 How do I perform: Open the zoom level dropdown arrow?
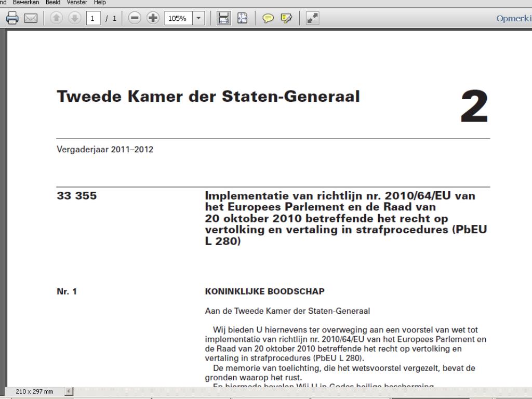coord(199,18)
